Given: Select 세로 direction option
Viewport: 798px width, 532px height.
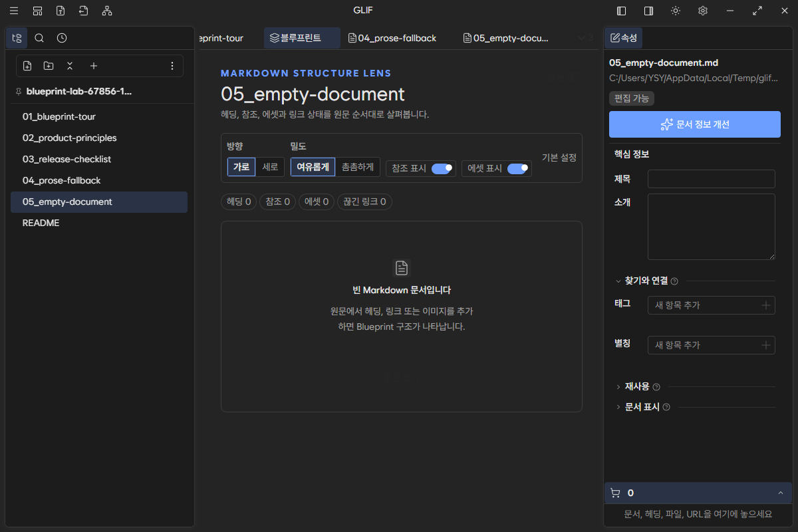Looking at the screenshot, I should (x=270, y=167).
